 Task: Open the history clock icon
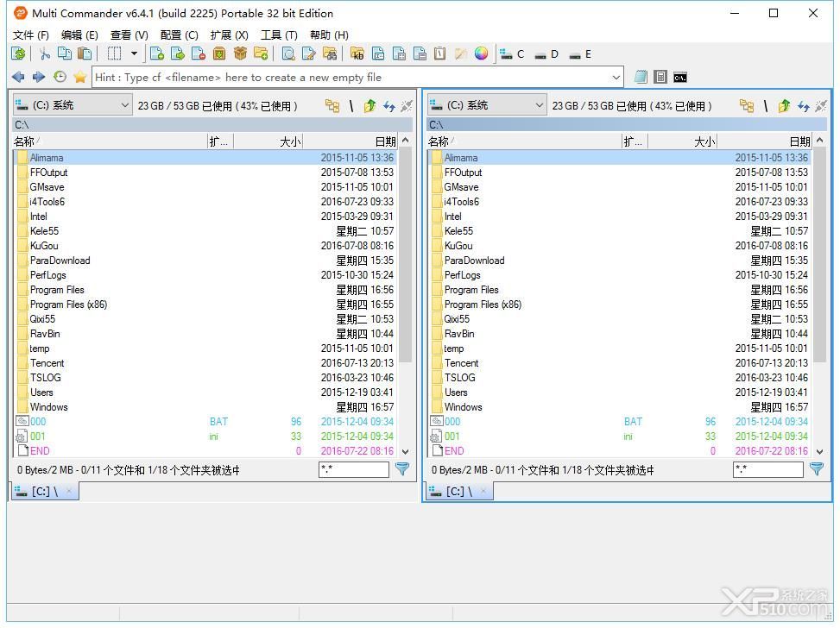[x=60, y=77]
